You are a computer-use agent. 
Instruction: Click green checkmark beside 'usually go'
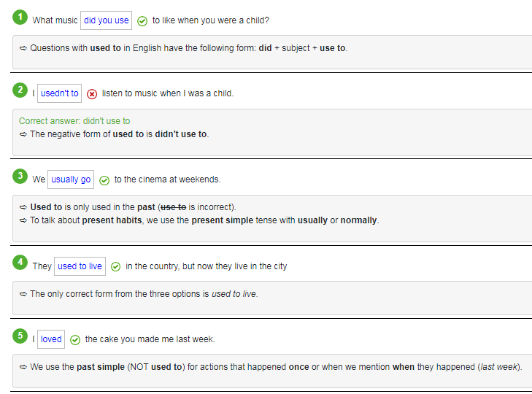click(x=104, y=180)
